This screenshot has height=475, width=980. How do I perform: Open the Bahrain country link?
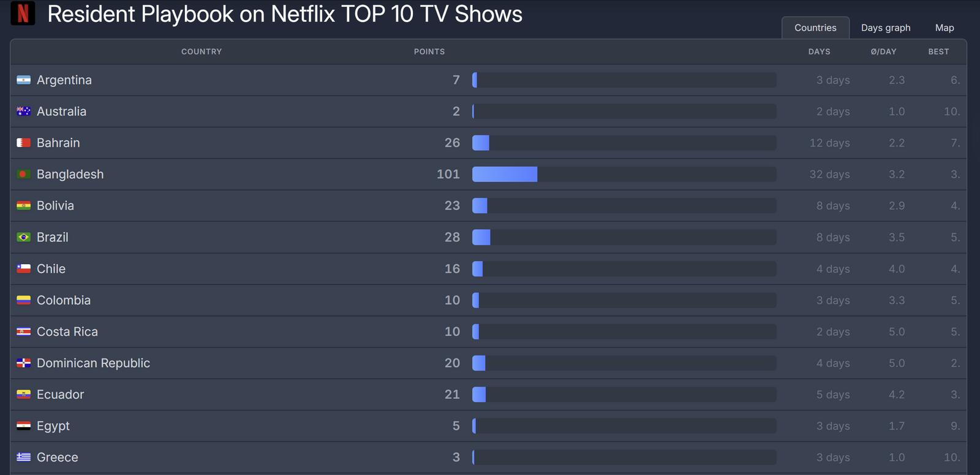pos(58,143)
